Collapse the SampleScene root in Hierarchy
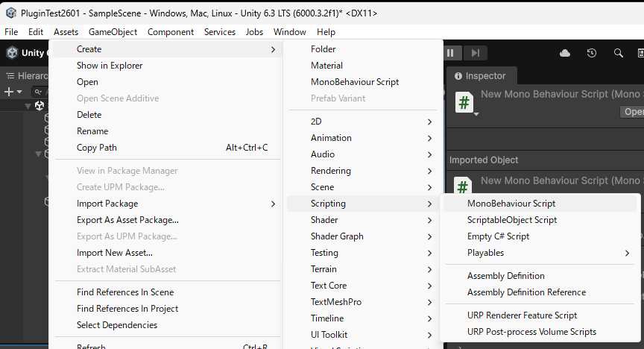Screen dimensions: 644x349 coord(28,106)
